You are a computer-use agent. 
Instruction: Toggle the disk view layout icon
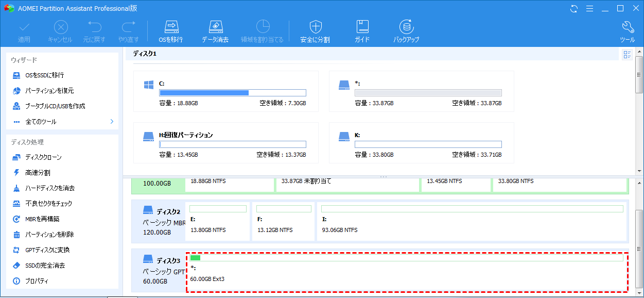pyautogui.click(x=627, y=55)
